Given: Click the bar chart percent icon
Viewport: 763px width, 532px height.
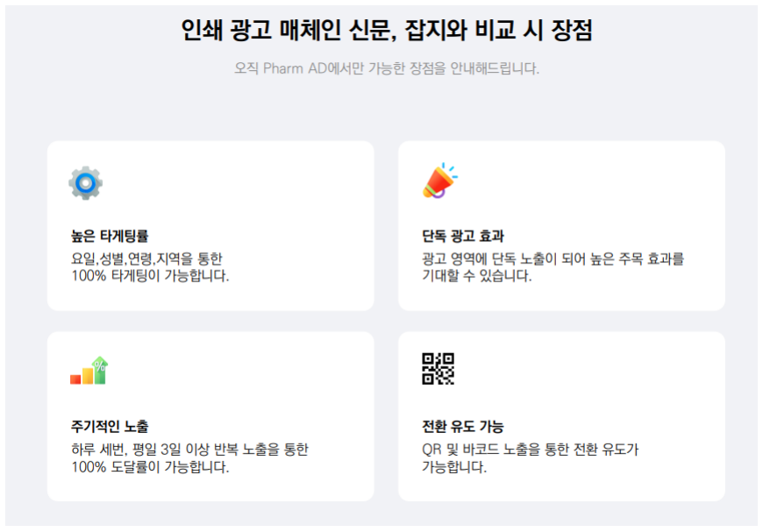Looking at the screenshot, I should pyautogui.click(x=89, y=371).
